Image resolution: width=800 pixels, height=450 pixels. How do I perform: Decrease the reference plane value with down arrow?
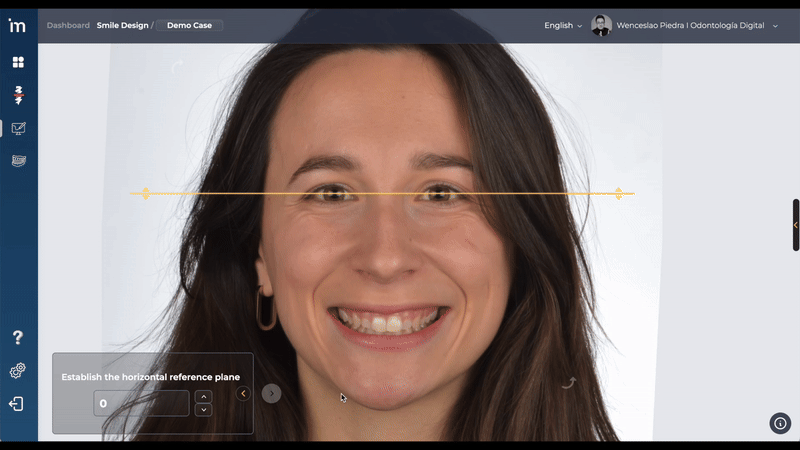point(204,410)
